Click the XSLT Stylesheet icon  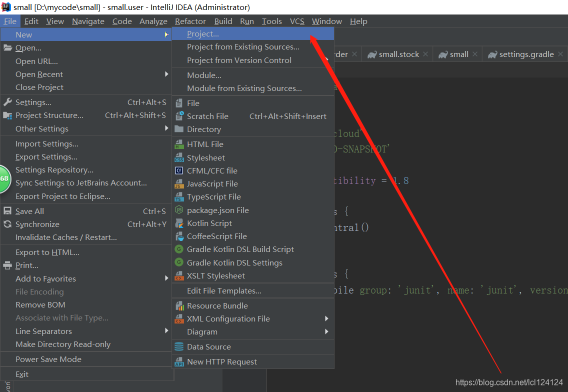pos(179,276)
